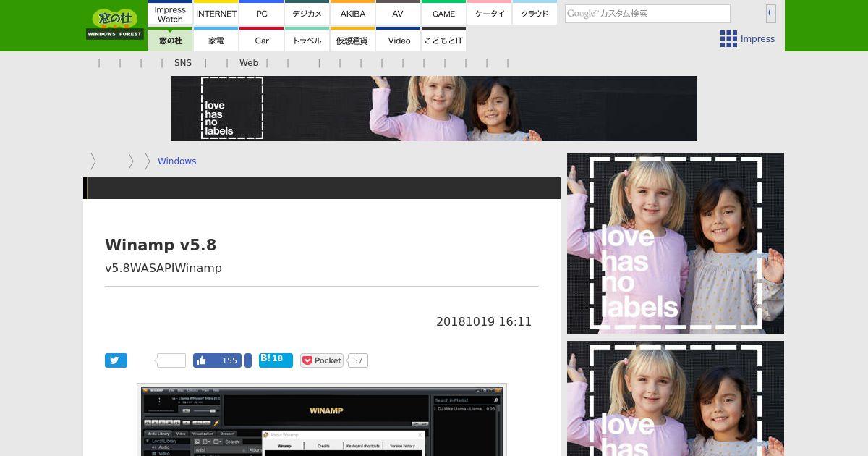Click the v5.8WASAPIWinamp subtitle text
The height and width of the screenshot is (456, 868).
163,268
